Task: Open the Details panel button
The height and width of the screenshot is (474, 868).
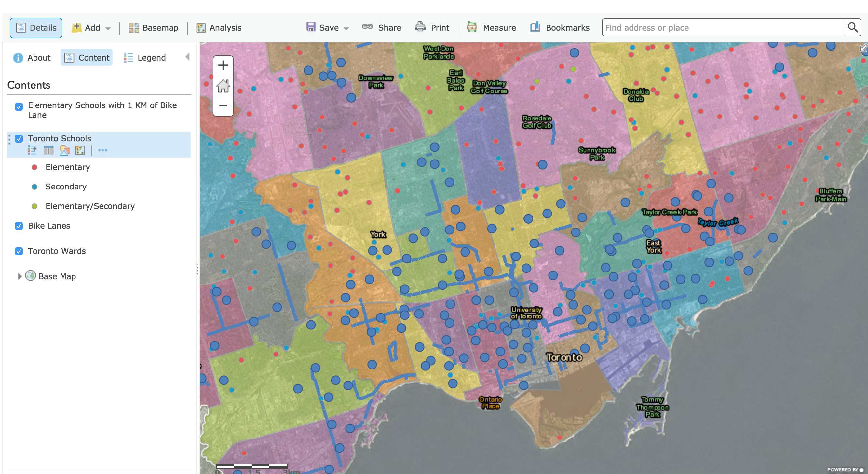Action: [x=36, y=28]
